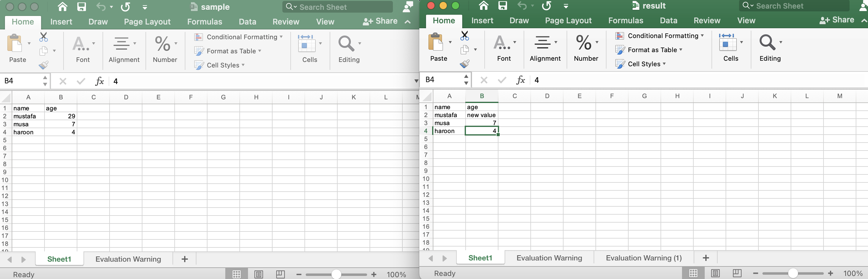Open the Paste dropdown arrow in result window
This screenshot has width=868, height=279.
point(451,42)
